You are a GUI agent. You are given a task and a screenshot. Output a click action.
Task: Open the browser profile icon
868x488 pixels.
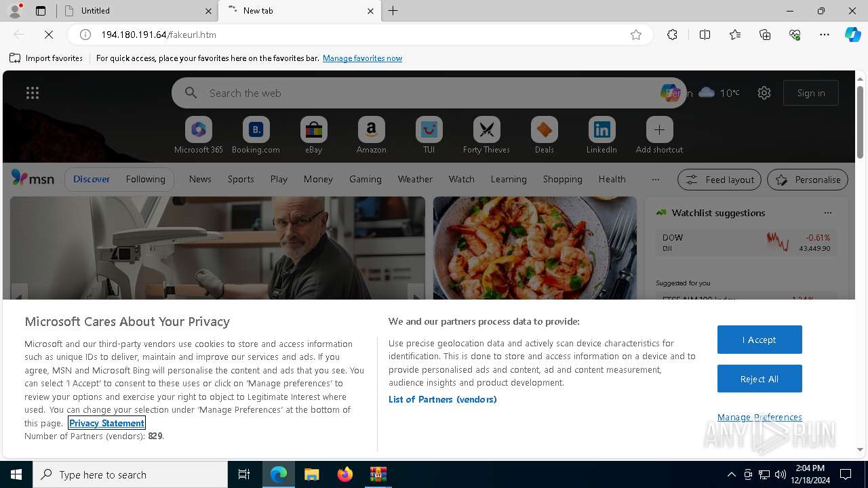pos(15,10)
